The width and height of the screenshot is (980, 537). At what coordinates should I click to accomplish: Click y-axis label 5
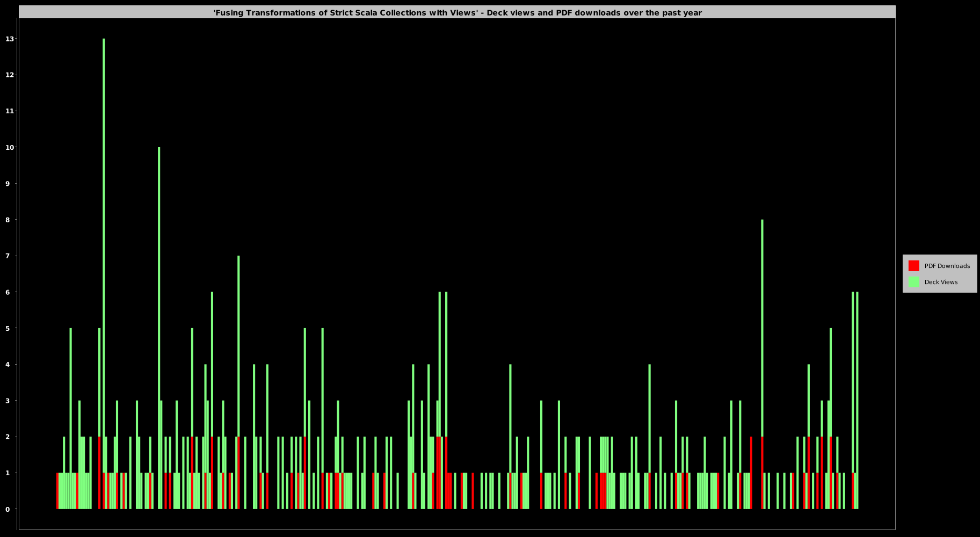(x=8, y=328)
